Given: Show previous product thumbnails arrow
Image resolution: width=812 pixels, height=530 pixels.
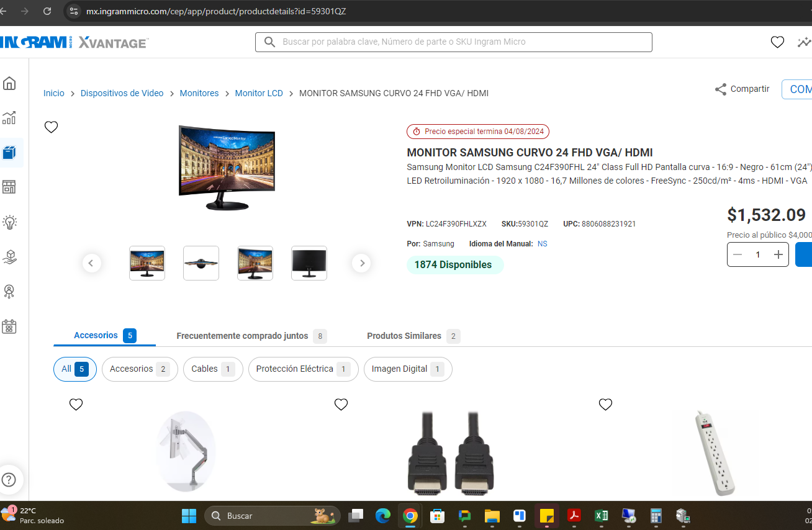Looking at the screenshot, I should click(x=91, y=263).
